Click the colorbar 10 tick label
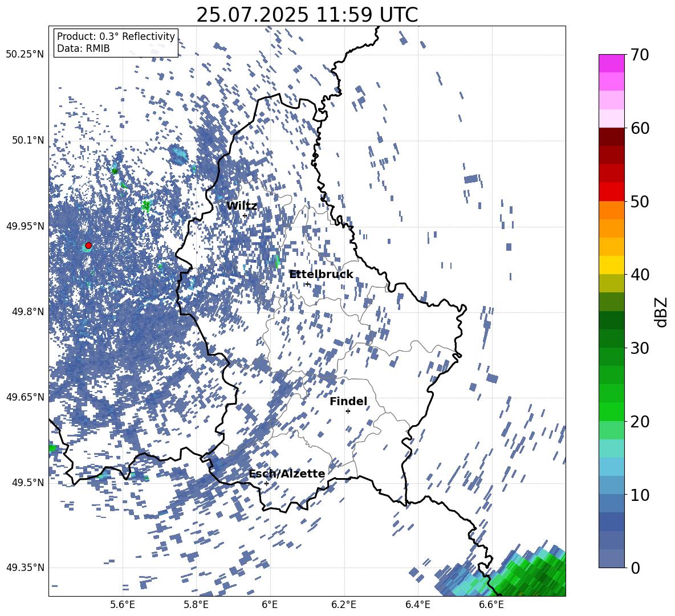This screenshot has height=616, width=675. pos(639,495)
